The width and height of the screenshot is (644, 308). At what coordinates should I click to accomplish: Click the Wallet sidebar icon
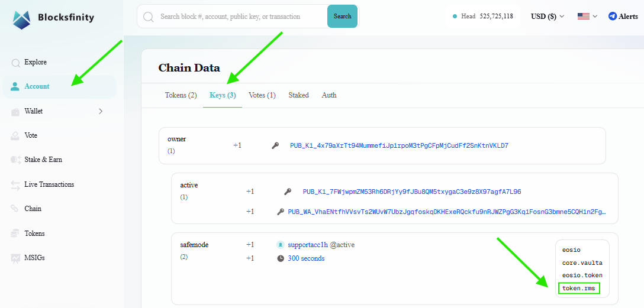pos(15,112)
